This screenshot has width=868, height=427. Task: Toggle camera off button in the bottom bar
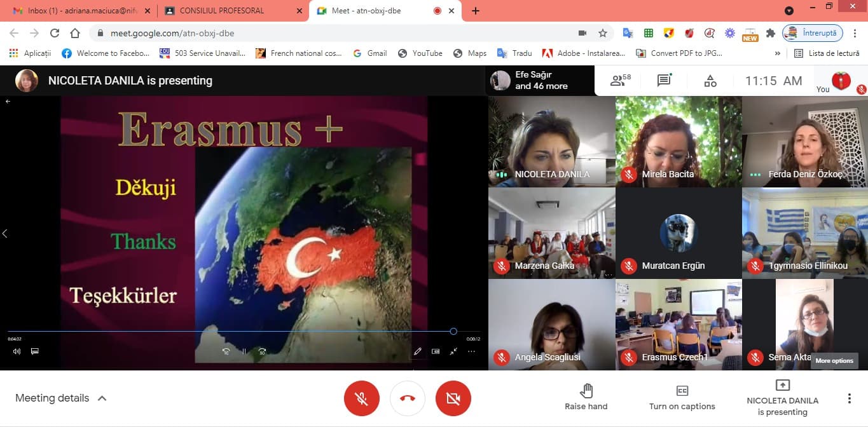pyautogui.click(x=453, y=398)
